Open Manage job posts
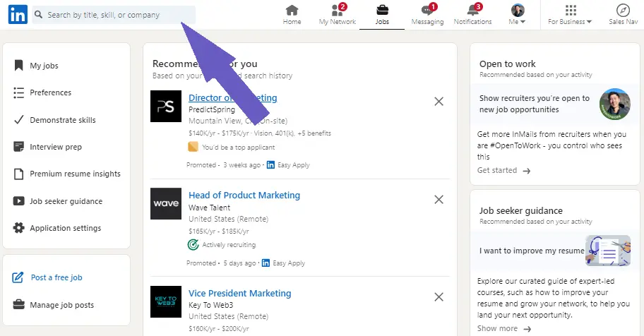This screenshot has height=336, width=644. point(54,305)
